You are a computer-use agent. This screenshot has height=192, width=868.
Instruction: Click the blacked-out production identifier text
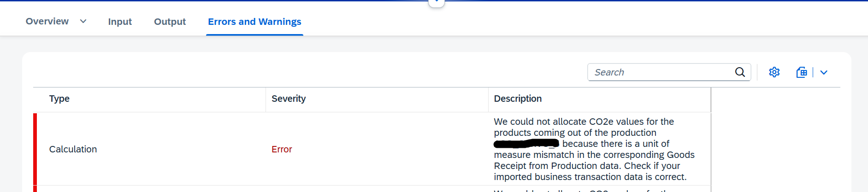click(526, 144)
